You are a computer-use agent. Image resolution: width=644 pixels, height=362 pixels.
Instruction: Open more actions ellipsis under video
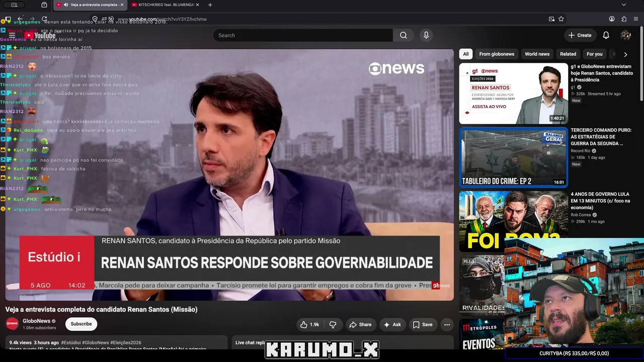pyautogui.click(x=446, y=325)
